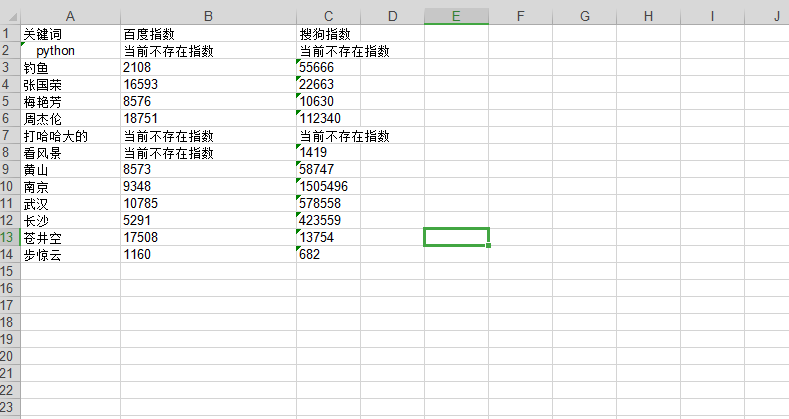Click Sogou index value 682
Screen dimensions: 789x419
click(329, 255)
